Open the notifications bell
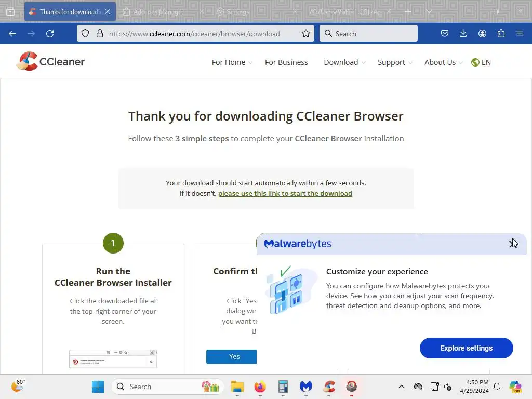Image resolution: width=532 pixels, height=399 pixels. click(497, 387)
